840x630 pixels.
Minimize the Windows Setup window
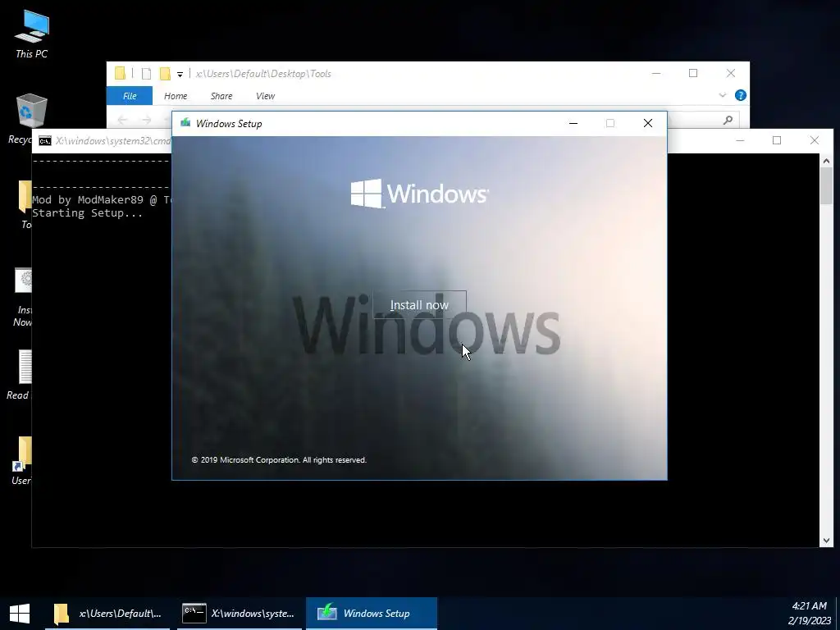[573, 123]
